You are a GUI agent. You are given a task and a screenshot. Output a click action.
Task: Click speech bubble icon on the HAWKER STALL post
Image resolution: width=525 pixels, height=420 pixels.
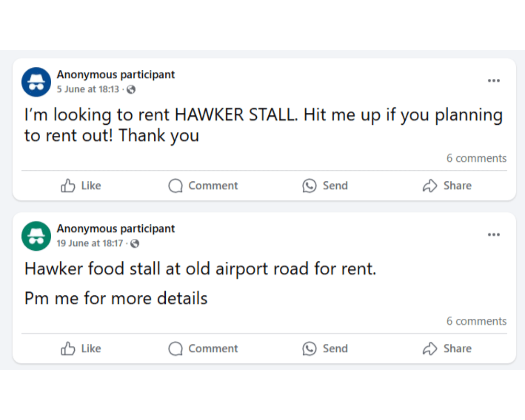[x=176, y=186]
